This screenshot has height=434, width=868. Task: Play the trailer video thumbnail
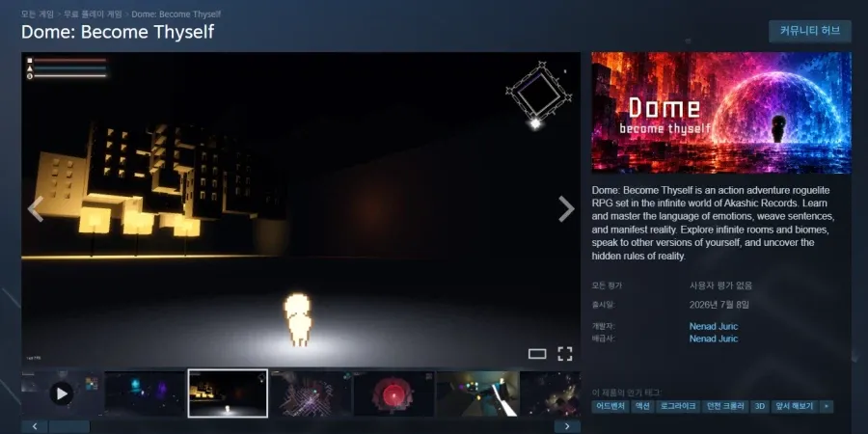pos(62,393)
